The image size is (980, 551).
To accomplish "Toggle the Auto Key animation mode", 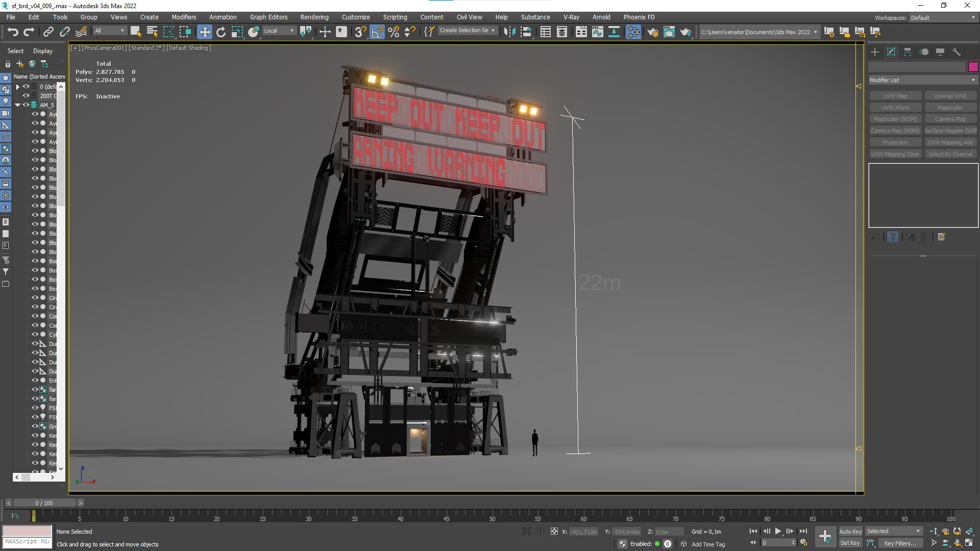I will click(x=850, y=531).
